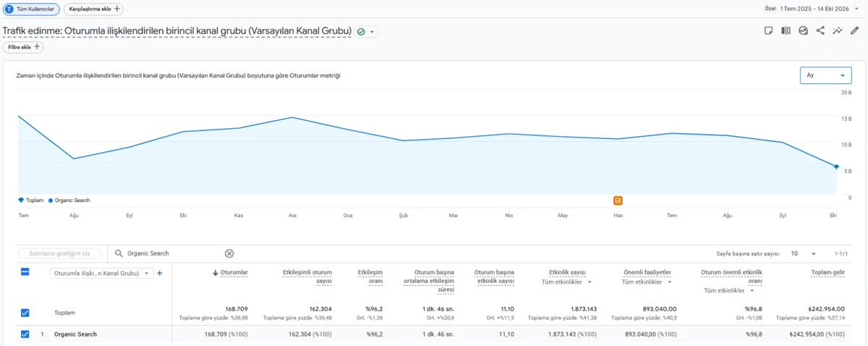Screen dimensions: 868x346
Task: Click the Karşılaştırma ekle button
Action: 94,9
